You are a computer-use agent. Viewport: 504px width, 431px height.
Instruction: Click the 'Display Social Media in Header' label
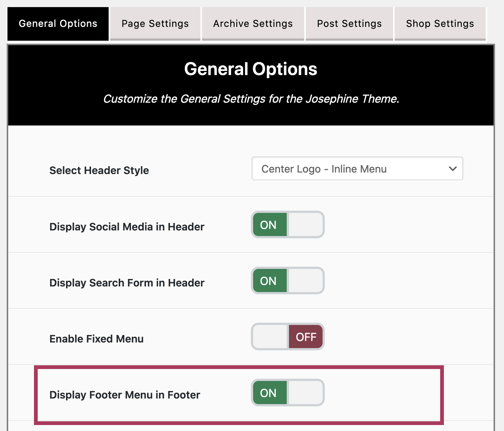pyautogui.click(x=127, y=227)
